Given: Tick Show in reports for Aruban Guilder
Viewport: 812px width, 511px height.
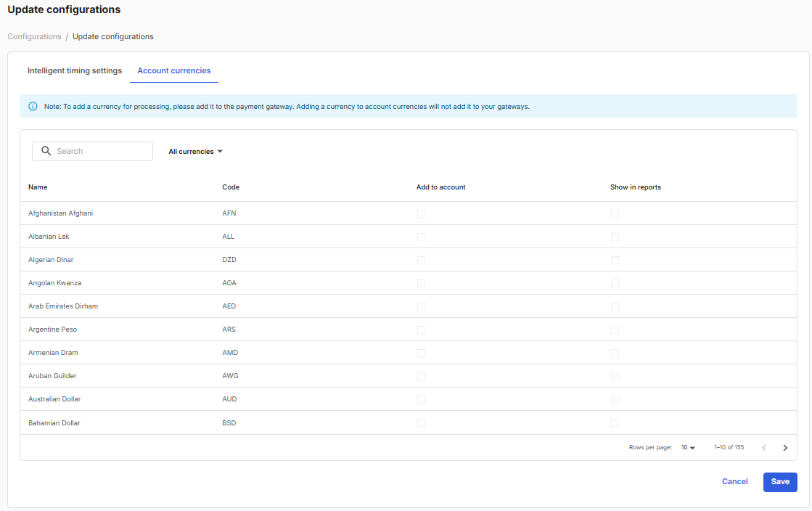Looking at the screenshot, I should (x=615, y=376).
